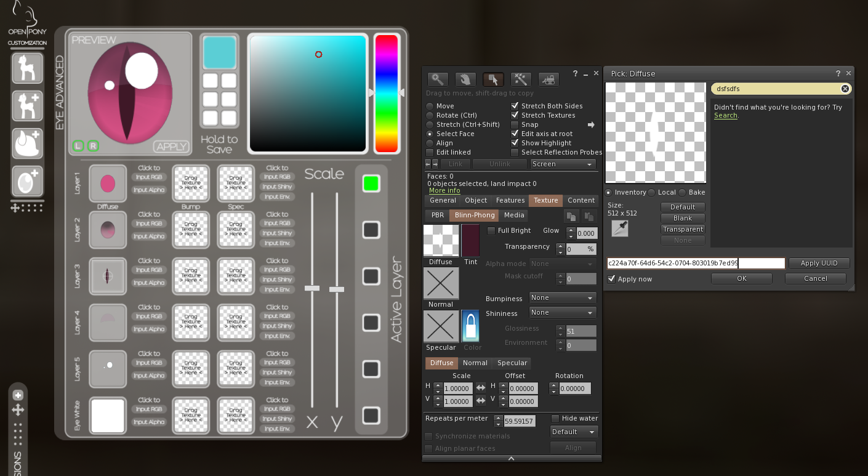Toggle Apply now checkbox

pyautogui.click(x=611, y=279)
